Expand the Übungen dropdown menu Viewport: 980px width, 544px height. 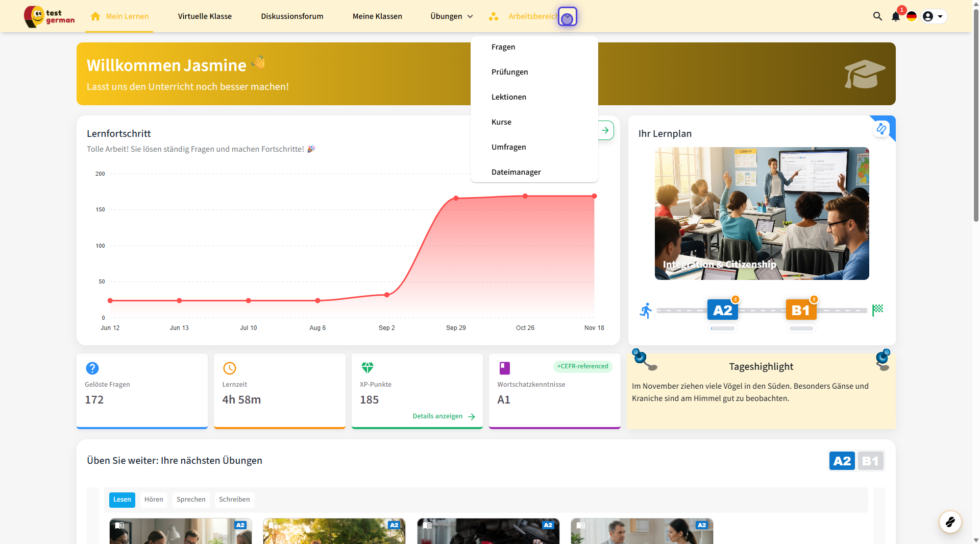pos(452,16)
